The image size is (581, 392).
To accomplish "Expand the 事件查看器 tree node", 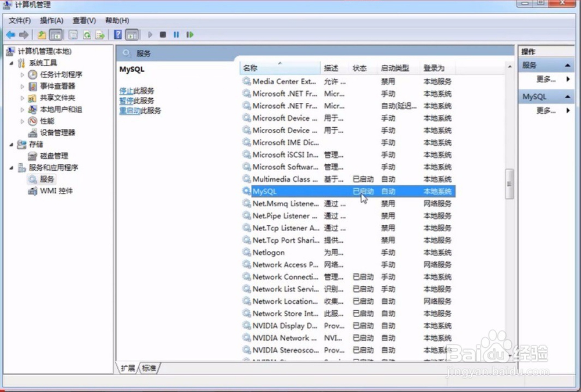I will pyautogui.click(x=22, y=87).
